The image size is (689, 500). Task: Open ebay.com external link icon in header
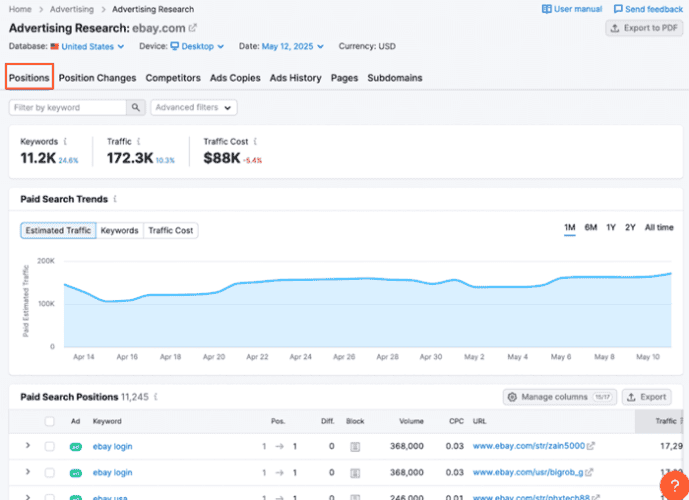[x=192, y=28]
